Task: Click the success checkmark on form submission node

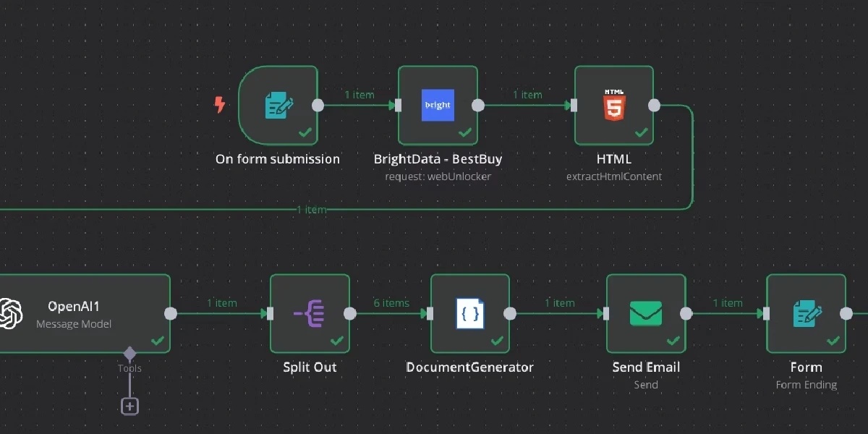Action: (305, 133)
